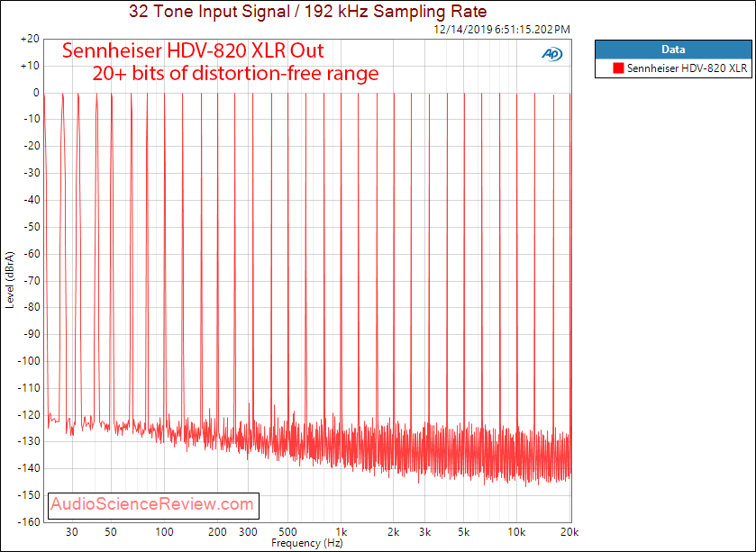Click the annotation "Sennheiser HDV-820 XLR Out"

(x=193, y=50)
